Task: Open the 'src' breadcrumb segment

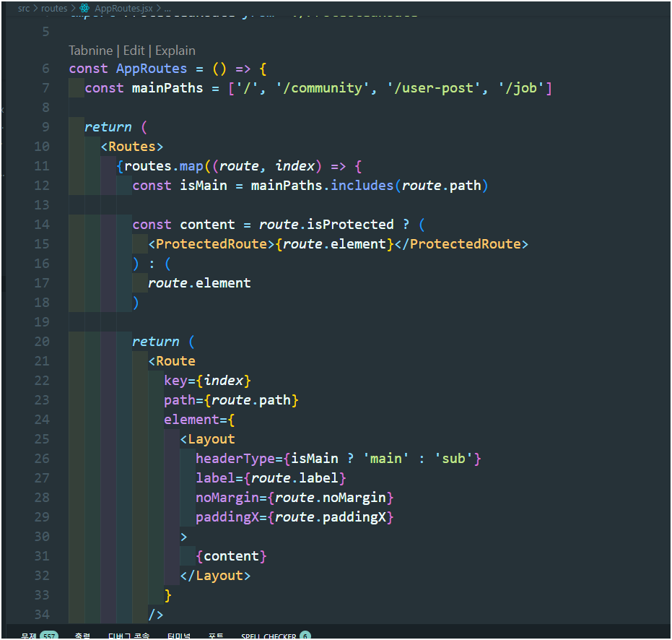Action: click(24, 9)
